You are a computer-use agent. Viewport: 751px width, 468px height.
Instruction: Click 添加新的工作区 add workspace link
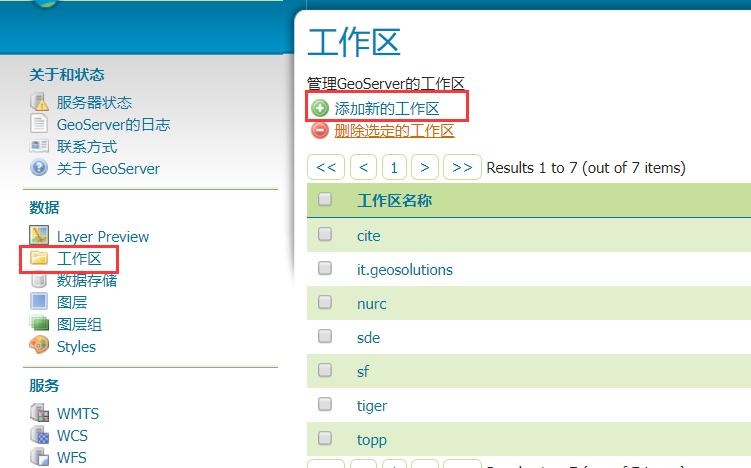click(x=387, y=109)
